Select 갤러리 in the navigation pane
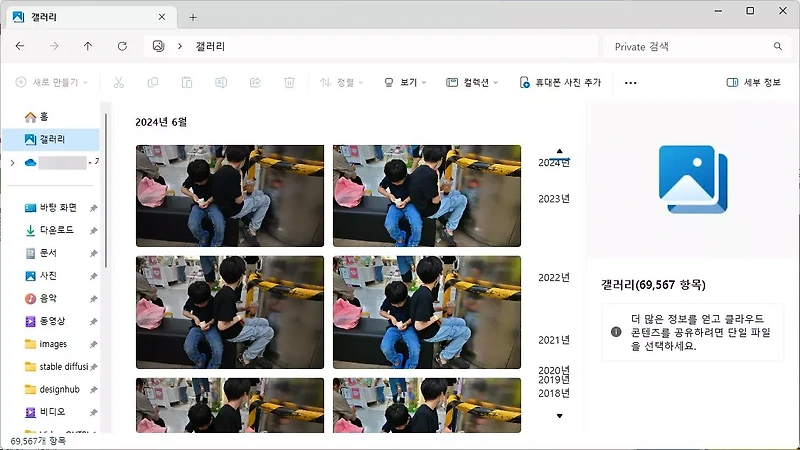This screenshot has width=800, height=450. [x=51, y=139]
